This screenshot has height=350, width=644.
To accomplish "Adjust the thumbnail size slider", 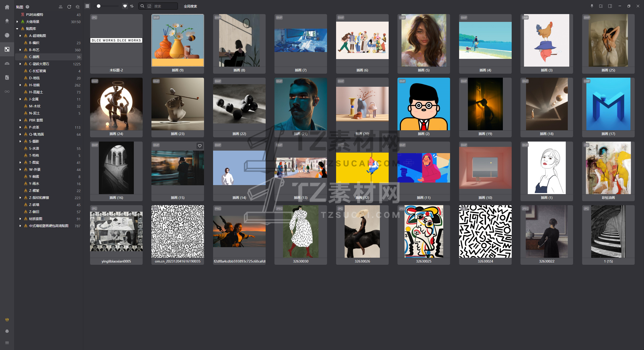I will [99, 6].
